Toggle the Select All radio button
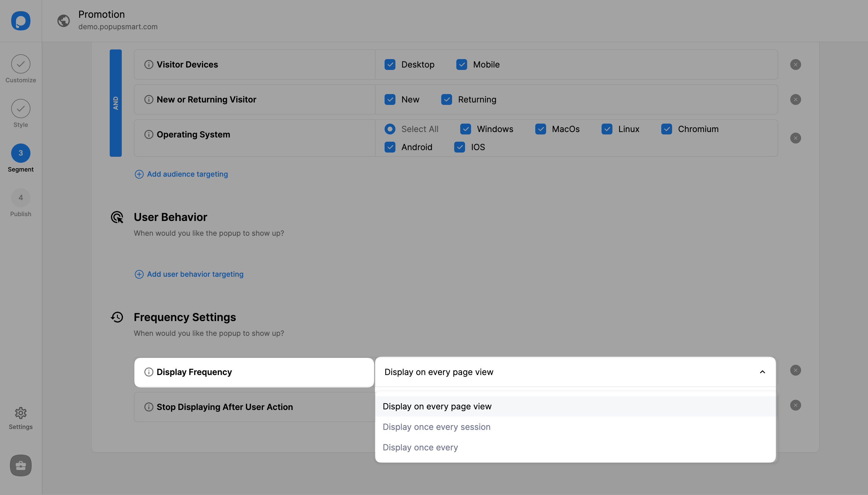 [x=390, y=129]
